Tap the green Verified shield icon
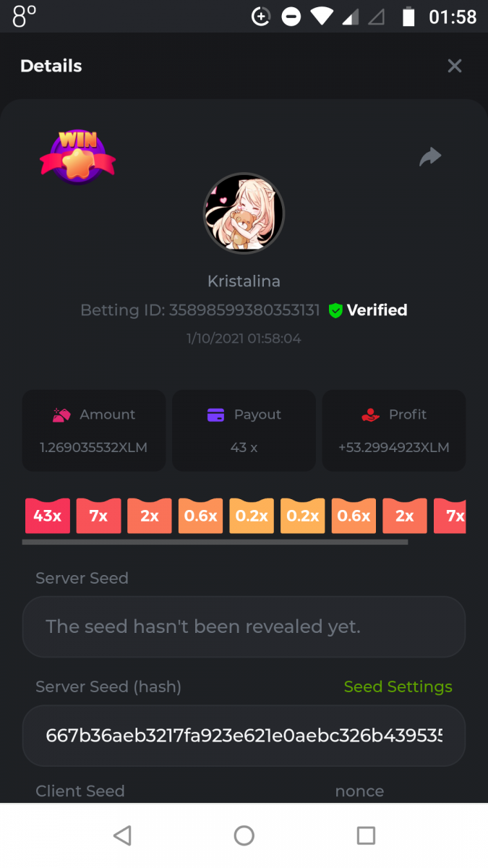 point(335,310)
